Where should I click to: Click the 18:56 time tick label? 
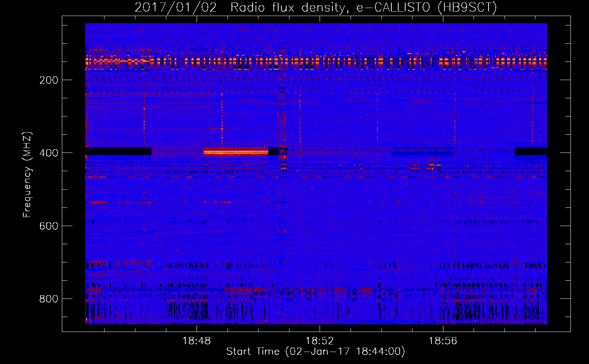point(443,341)
